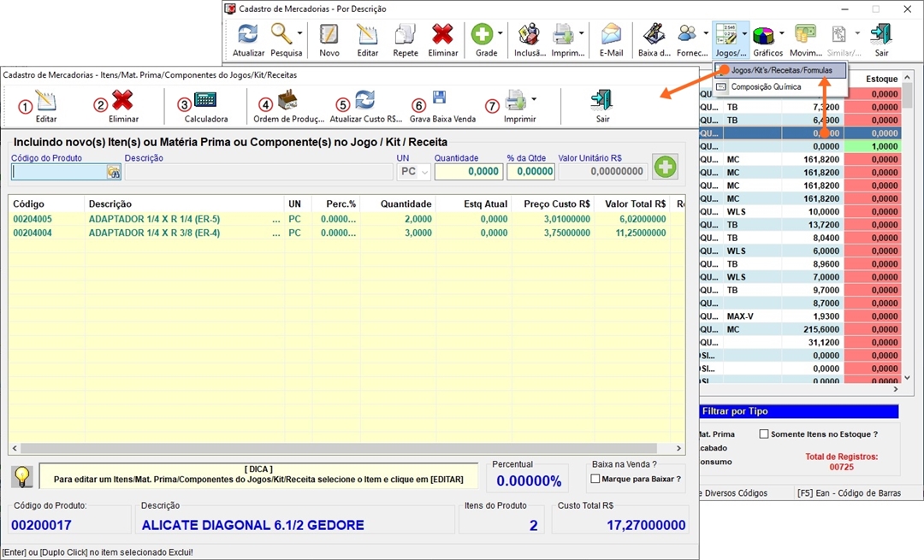
Task: Click the Código do Produto input field
Action: click(x=59, y=172)
